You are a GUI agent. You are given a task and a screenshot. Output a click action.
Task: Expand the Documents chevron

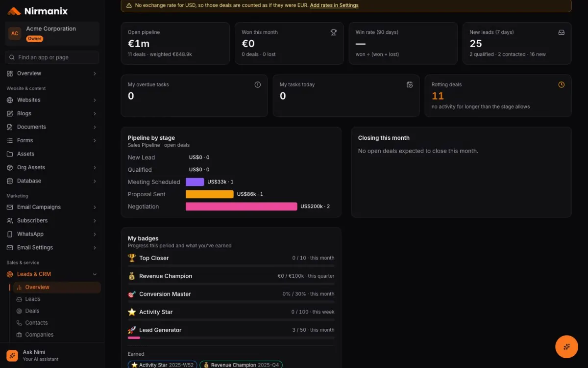point(95,127)
